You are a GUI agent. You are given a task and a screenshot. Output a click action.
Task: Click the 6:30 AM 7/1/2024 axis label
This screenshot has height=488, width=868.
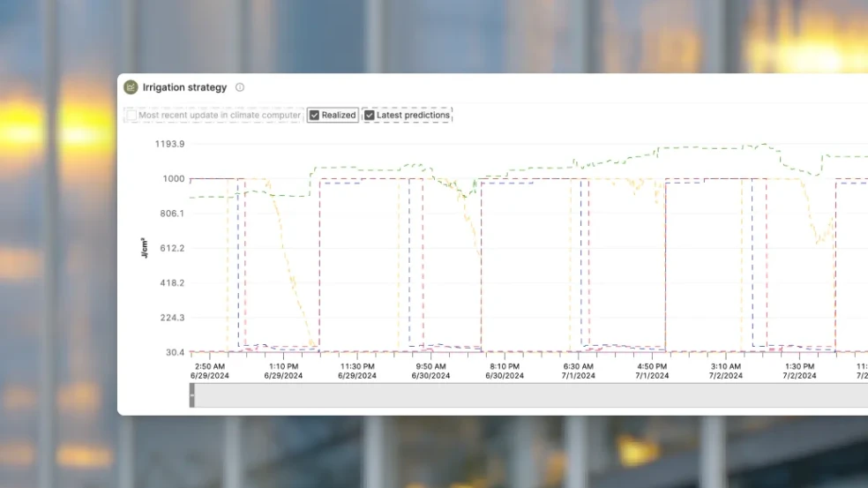click(x=578, y=371)
